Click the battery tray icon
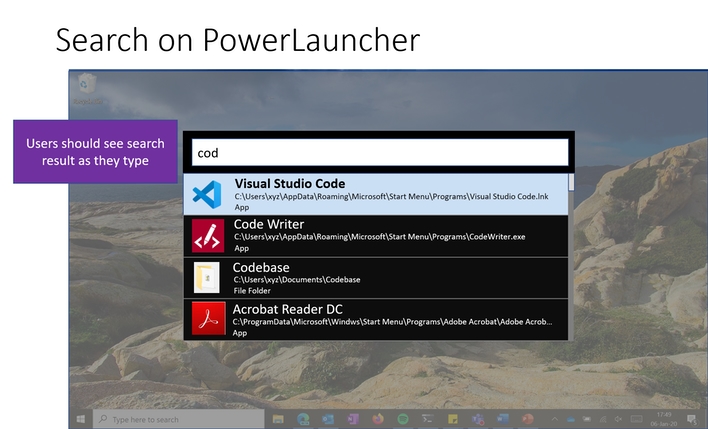This screenshot has height=429, width=708. point(587,419)
